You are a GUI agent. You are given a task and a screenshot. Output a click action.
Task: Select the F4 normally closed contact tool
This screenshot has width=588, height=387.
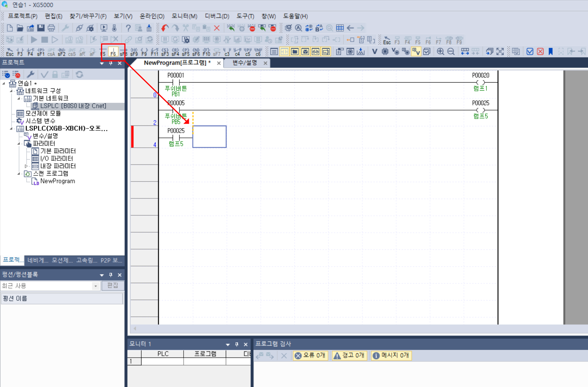pos(30,52)
